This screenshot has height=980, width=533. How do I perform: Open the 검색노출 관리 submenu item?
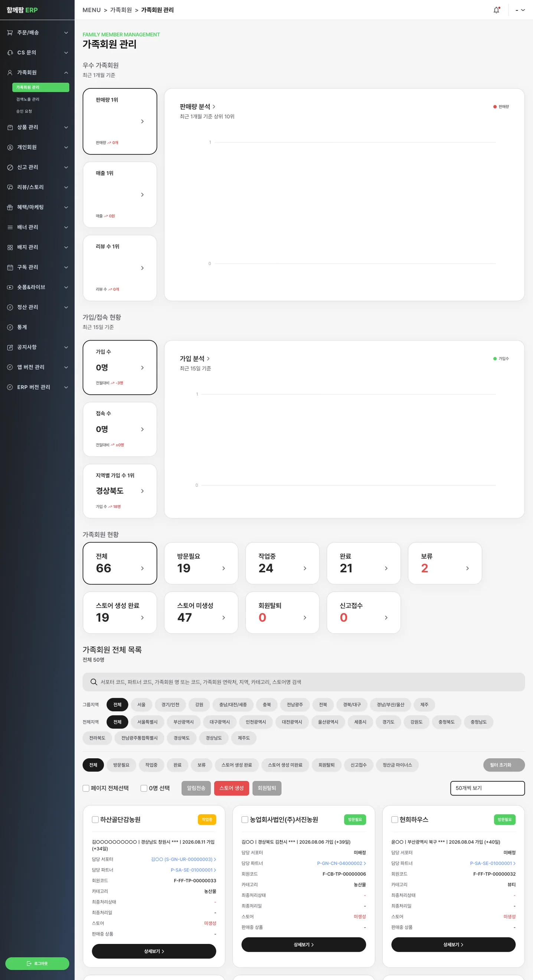pos(28,99)
